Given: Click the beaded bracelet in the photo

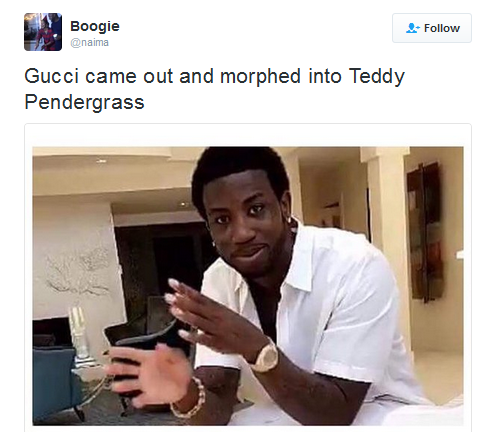Looking at the screenshot, I should click(x=190, y=398).
